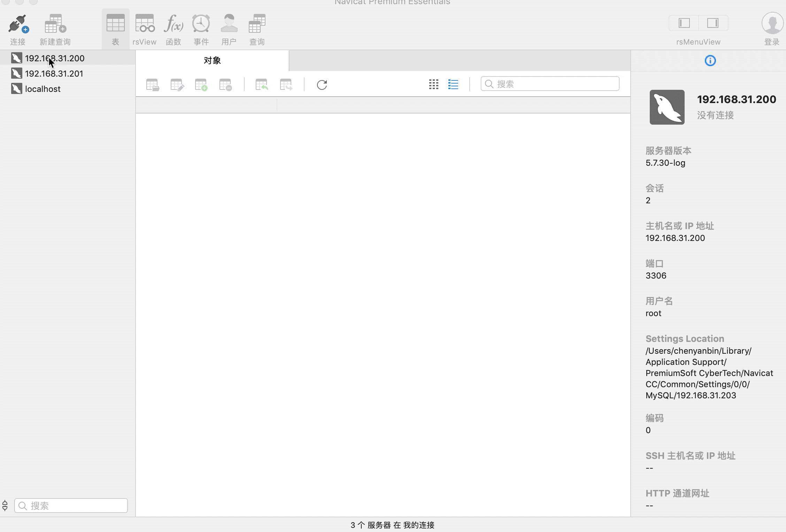Click the MySQL icon beside 192.168.31.201
786x532 pixels.
16,73
